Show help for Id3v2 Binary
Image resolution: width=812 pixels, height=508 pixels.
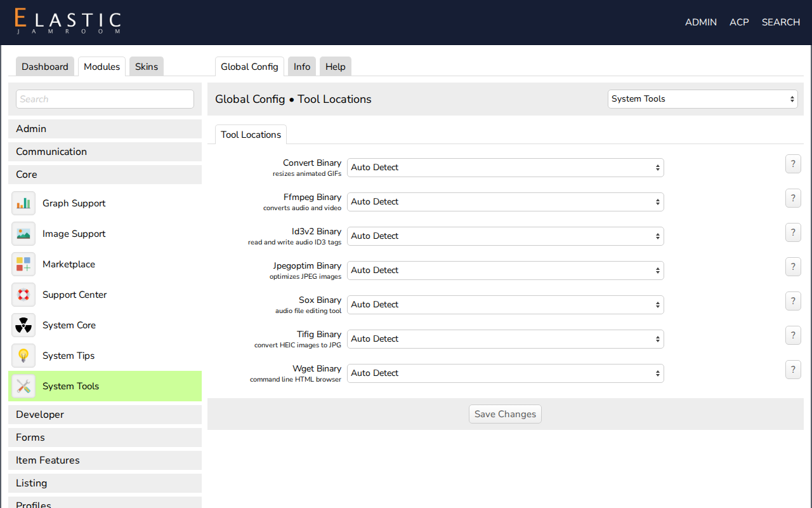pyautogui.click(x=793, y=232)
